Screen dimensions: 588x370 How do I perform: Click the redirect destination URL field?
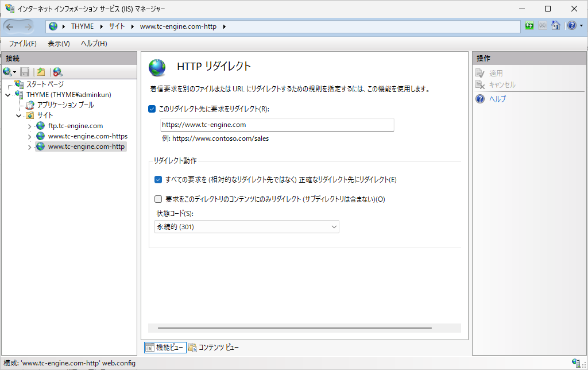click(277, 125)
